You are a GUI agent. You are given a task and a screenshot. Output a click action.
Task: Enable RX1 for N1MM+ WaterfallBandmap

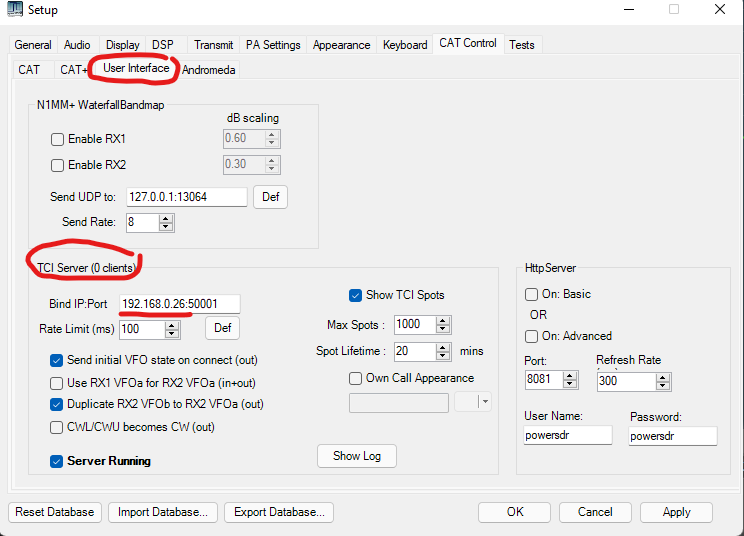58,139
